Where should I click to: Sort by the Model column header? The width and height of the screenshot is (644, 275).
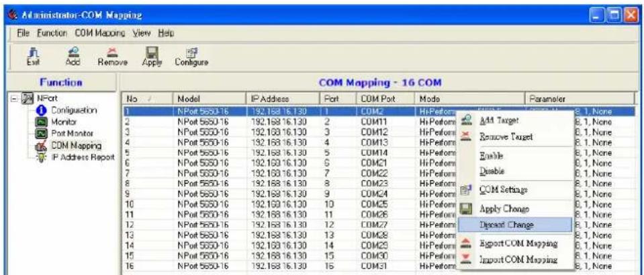point(209,99)
